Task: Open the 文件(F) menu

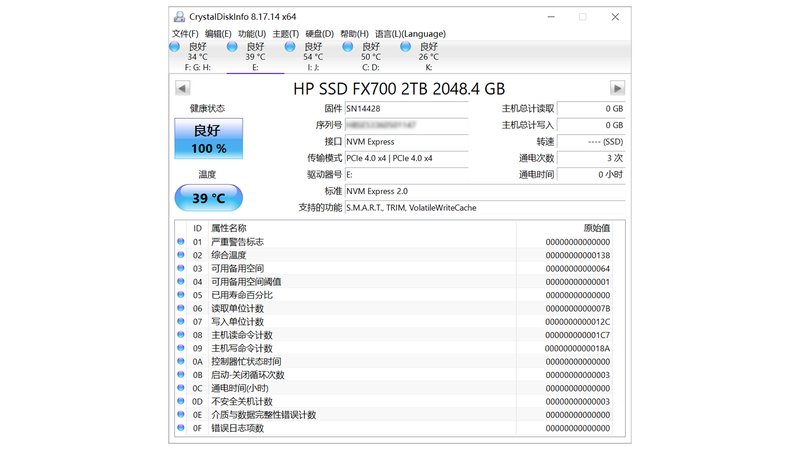Action: point(185,34)
